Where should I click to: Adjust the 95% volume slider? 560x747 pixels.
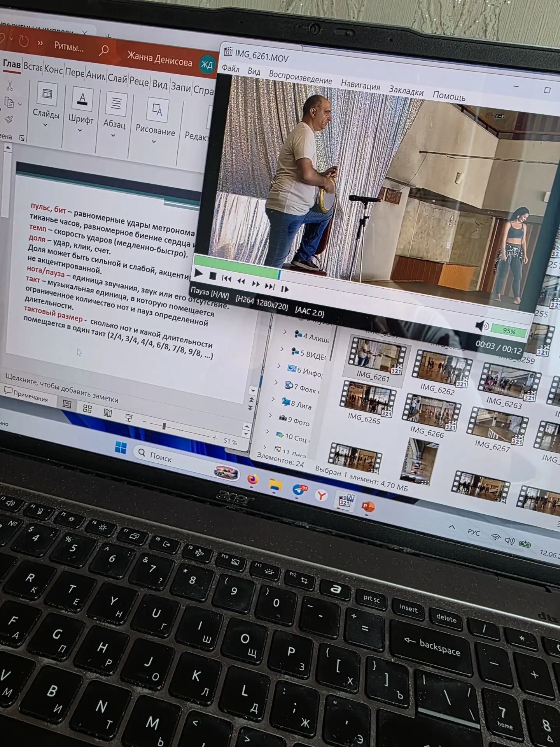click(x=509, y=331)
